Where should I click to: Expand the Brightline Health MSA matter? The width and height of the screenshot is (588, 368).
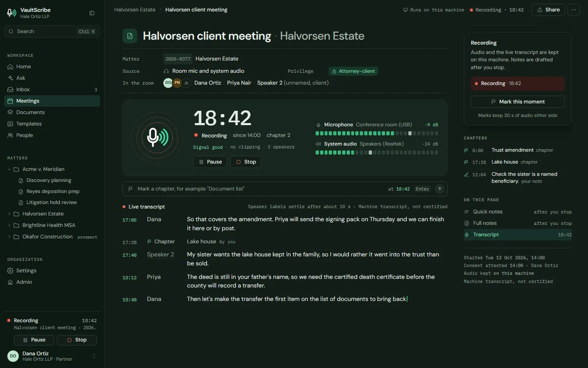[x=9, y=225]
